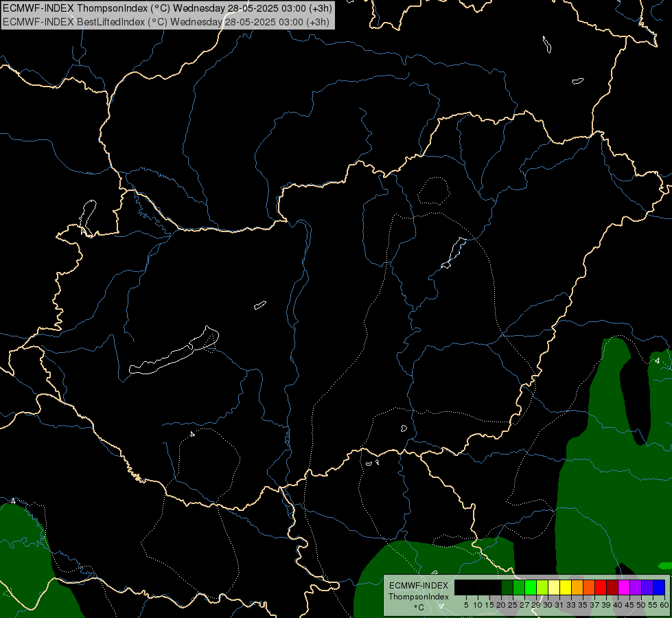672x618 pixels.
Task: Choose the magenta 40–45 legend swatch
Action: tap(624, 587)
